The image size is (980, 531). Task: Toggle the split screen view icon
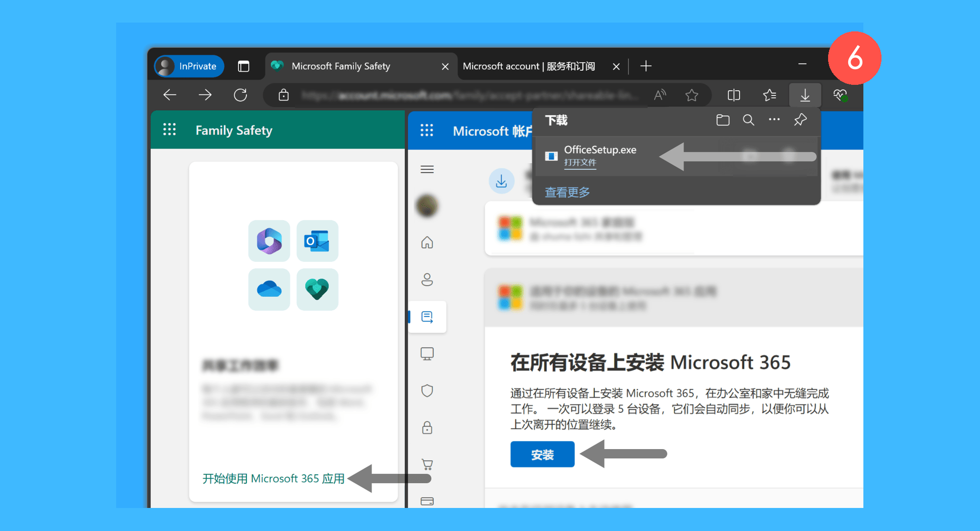tap(734, 95)
